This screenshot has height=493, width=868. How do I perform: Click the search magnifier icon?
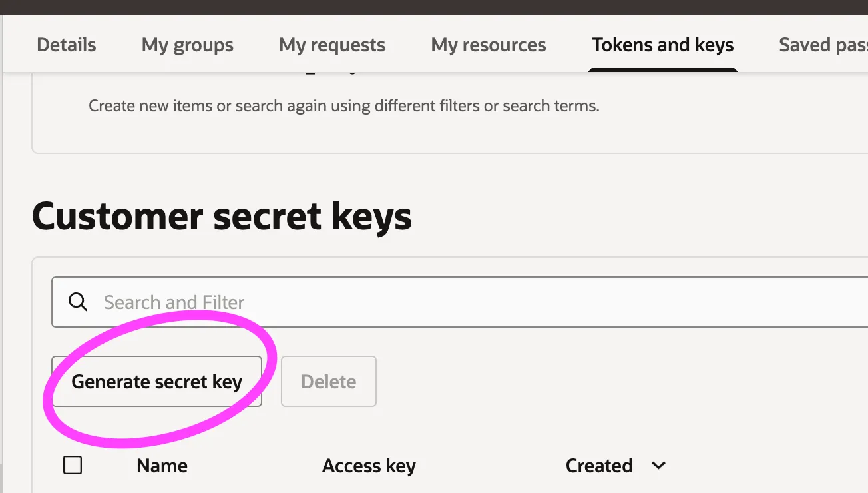78,302
